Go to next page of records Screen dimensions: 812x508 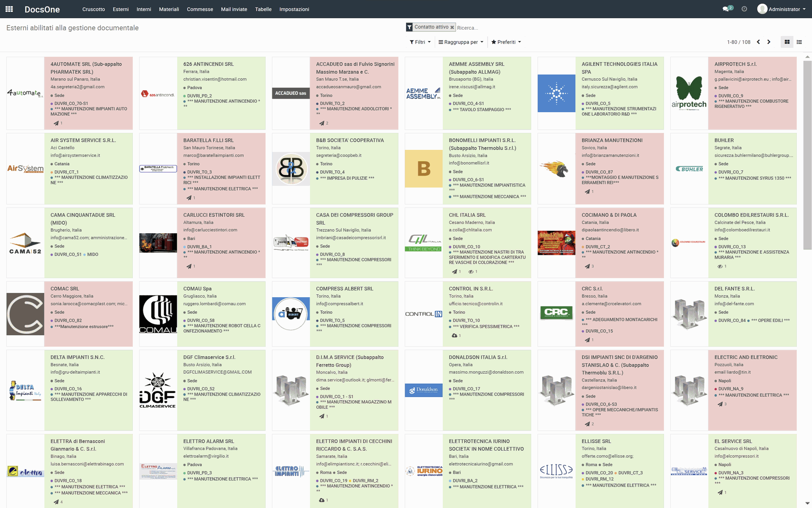tap(769, 42)
